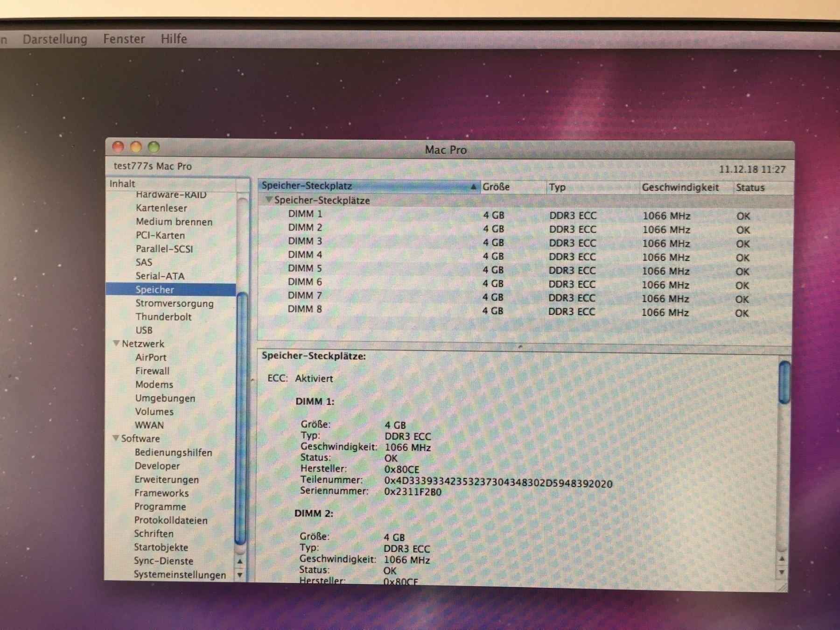Select Medium brennen in the sidebar

tap(174, 222)
